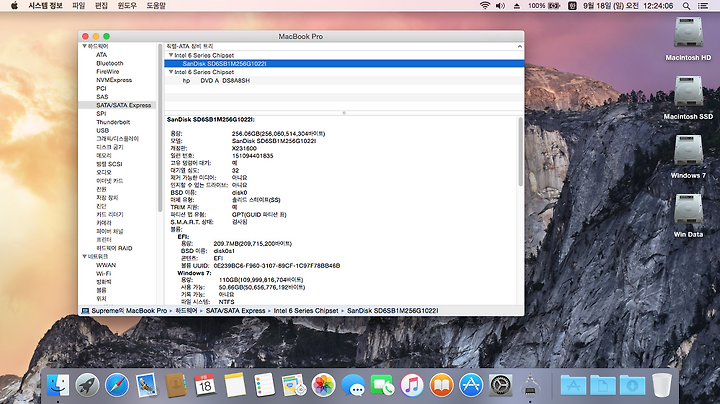The width and height of the screenshot is (720, 404).
Task: Open Documents folder stack in Dock
Action: 602,385
